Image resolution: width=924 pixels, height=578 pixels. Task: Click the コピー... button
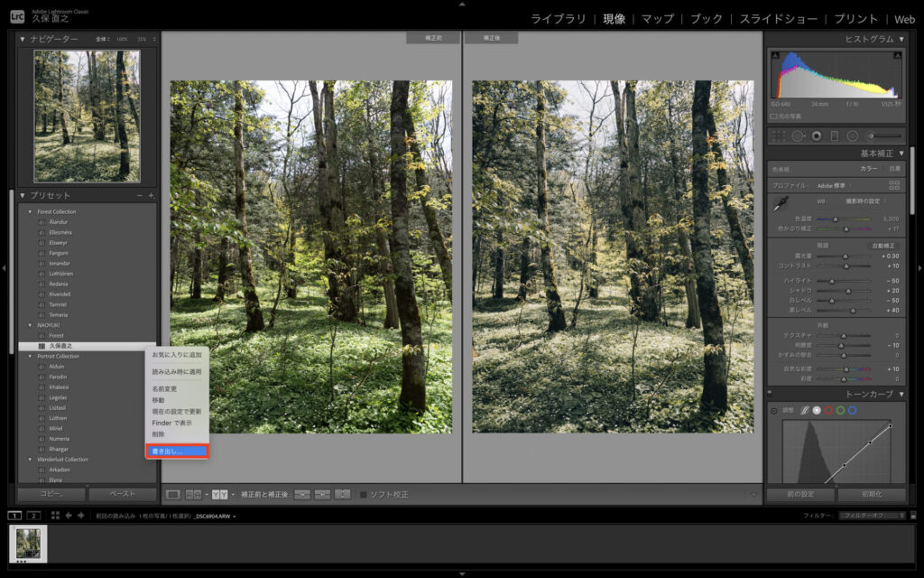[51, 494]
